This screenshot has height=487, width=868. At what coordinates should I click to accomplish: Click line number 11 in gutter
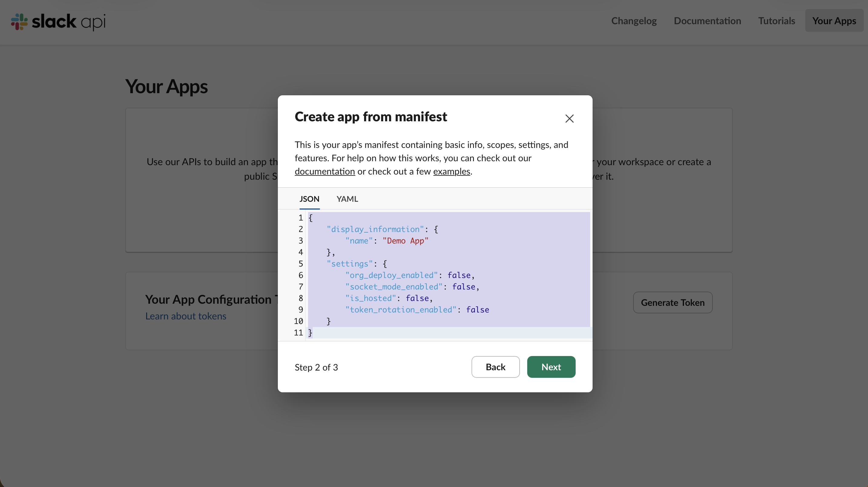pos(298,333)
